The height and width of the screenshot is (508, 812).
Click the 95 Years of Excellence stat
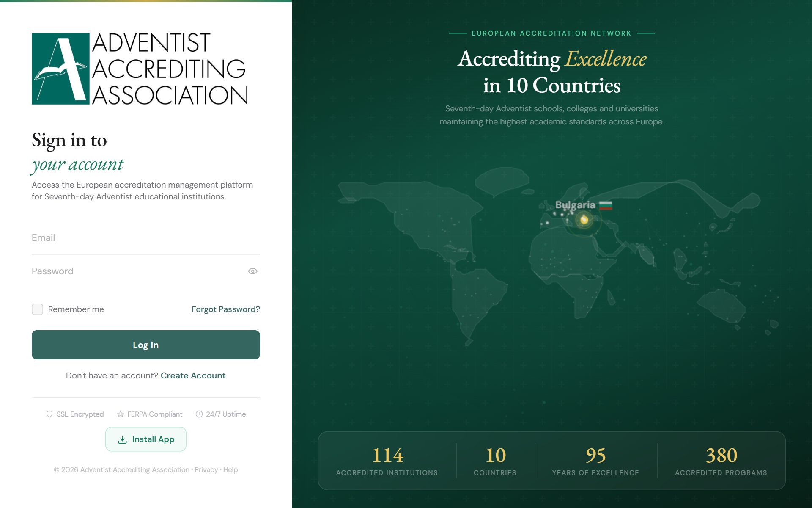595,461
